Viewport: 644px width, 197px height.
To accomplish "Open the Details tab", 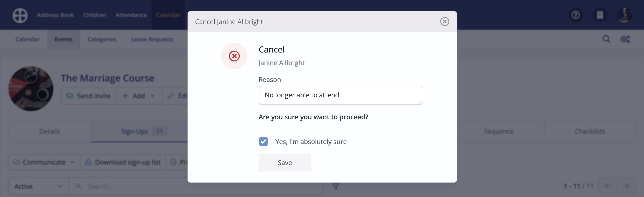I will tap(50, 131).
